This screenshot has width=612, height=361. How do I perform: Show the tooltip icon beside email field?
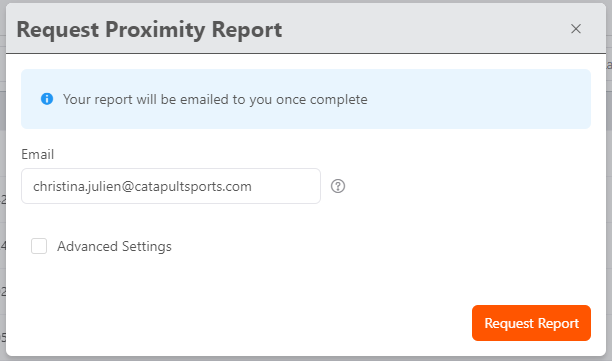[338, 186]
